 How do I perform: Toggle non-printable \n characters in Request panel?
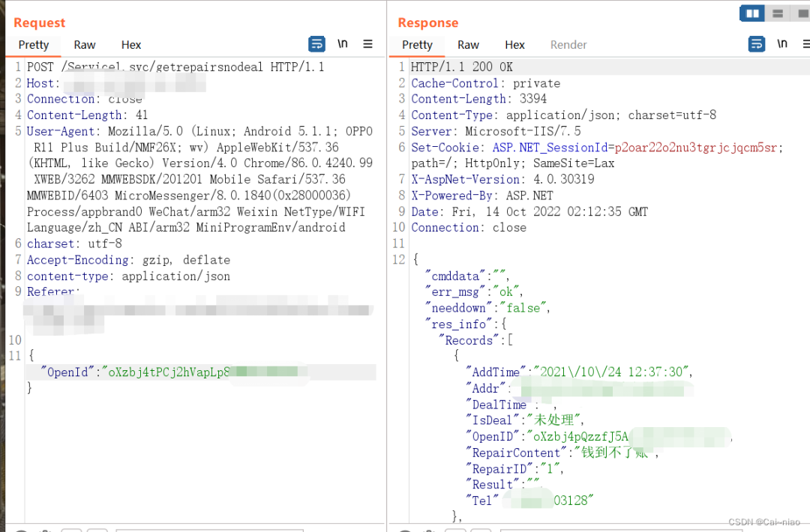click(x=343, y=44)
